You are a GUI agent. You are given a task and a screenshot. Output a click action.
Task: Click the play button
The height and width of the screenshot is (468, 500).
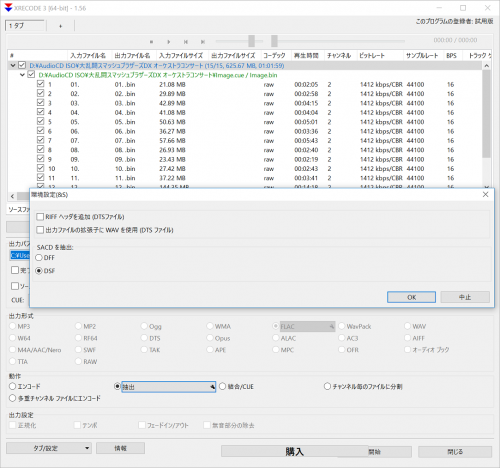pos(169,42)
